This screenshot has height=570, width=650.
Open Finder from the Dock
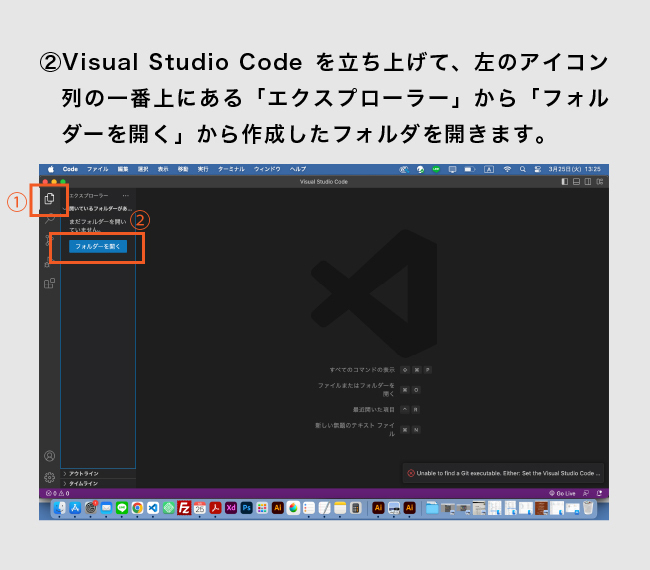pyautogui.click(x=59, y=507)
